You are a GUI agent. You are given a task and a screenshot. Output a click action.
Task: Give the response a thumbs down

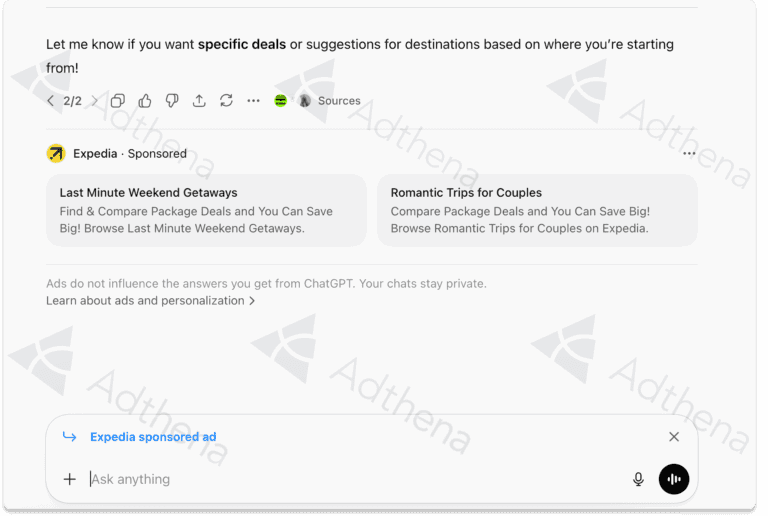click(172, 101)
